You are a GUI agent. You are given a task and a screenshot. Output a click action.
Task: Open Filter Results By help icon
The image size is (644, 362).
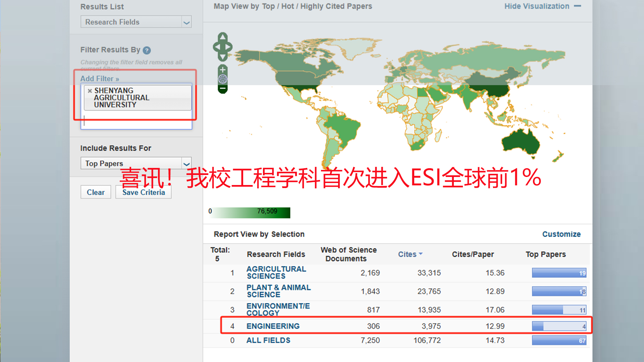click(x=147, y=50)
